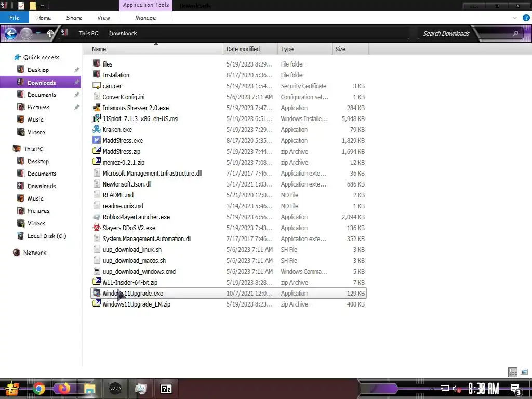
Task: Select the can.cer certificate icon
Action: [97, 86]
